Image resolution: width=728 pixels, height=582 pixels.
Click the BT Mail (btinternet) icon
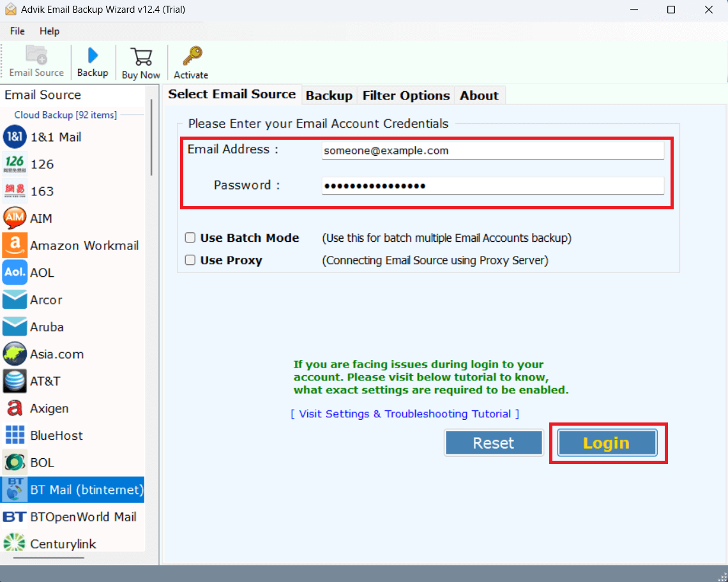point(15,489)
